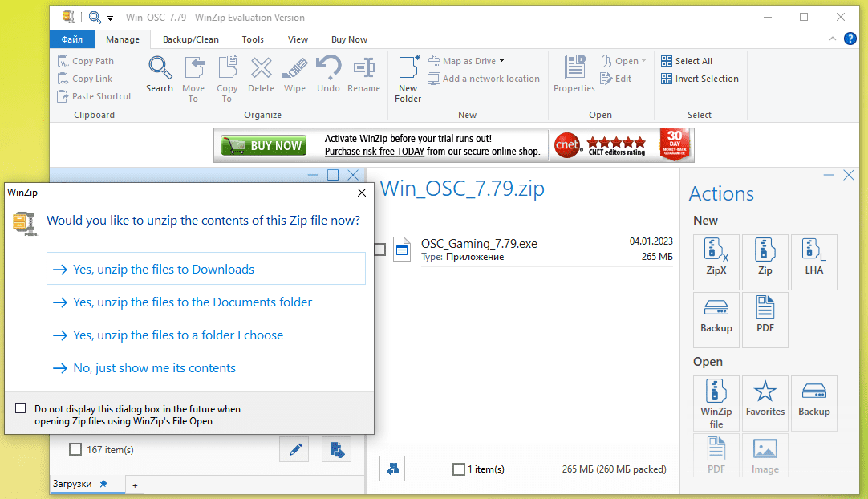Screen dimensions: 868x499
Task: Click the Win_OSC_7.79.zip archive title
Action: point(462,189)
